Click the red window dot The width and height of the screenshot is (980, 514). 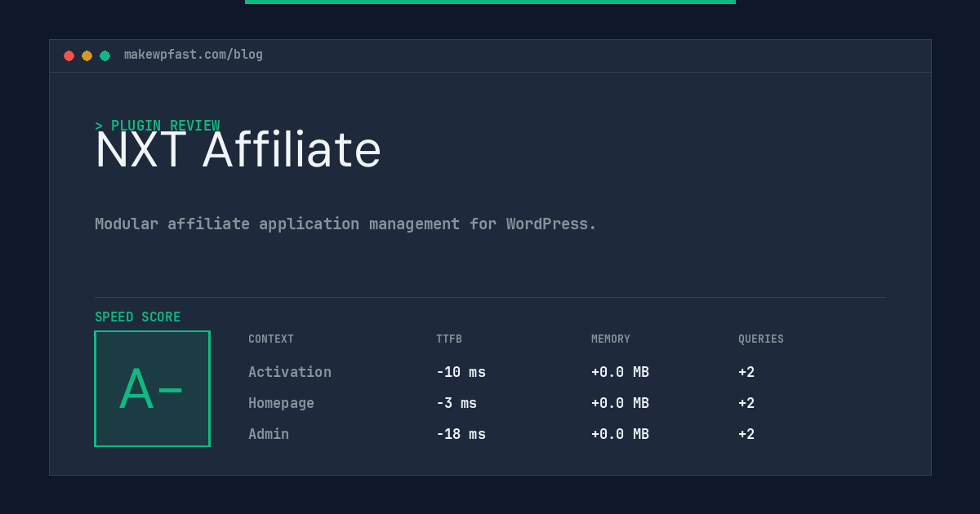[69, 55]
